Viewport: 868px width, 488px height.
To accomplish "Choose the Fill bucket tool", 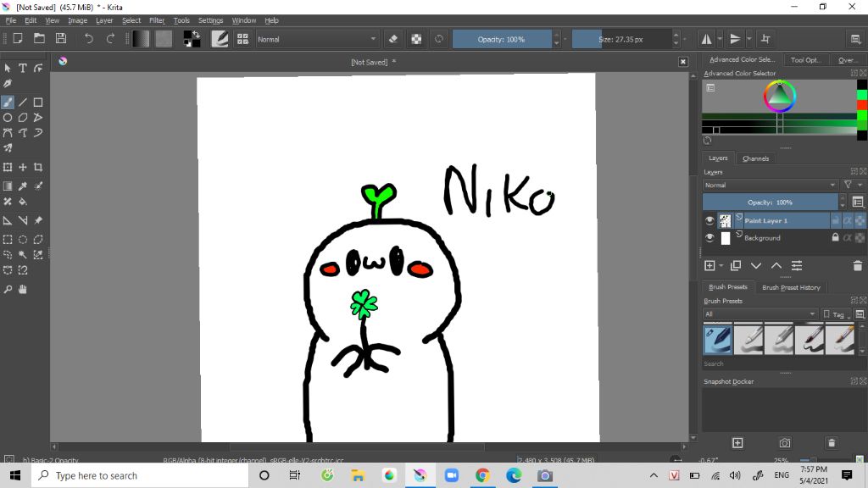I will (23, 202).
